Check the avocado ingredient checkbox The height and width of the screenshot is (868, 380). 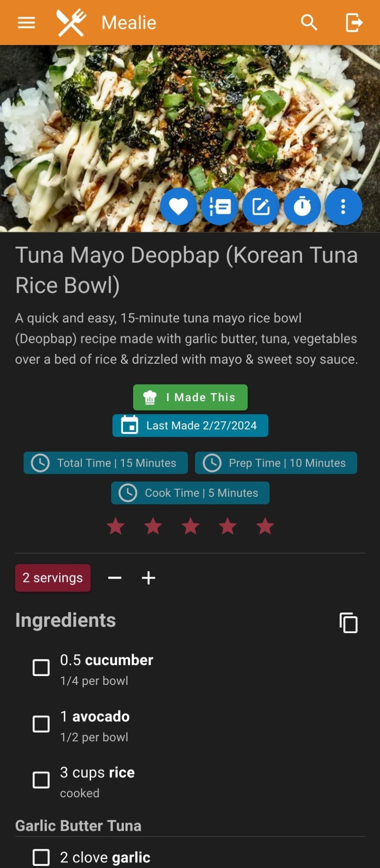click(41, 724)
